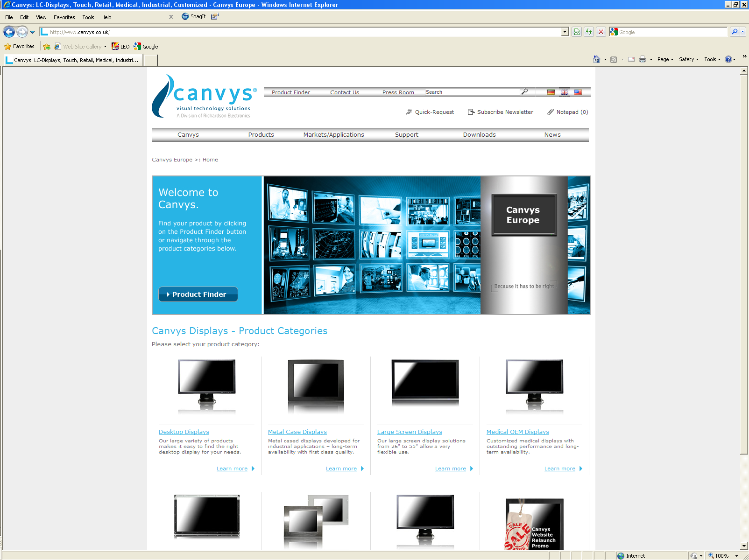749x560 pixels.
Task: Open the Page dropdown menu
Action: point(665,59)
